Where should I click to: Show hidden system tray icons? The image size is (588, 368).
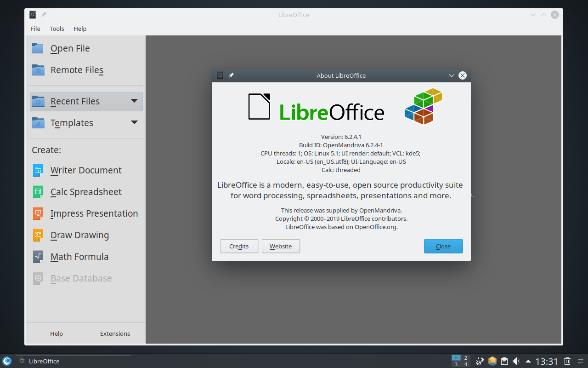pyautogui.click(x=528, y=361)
